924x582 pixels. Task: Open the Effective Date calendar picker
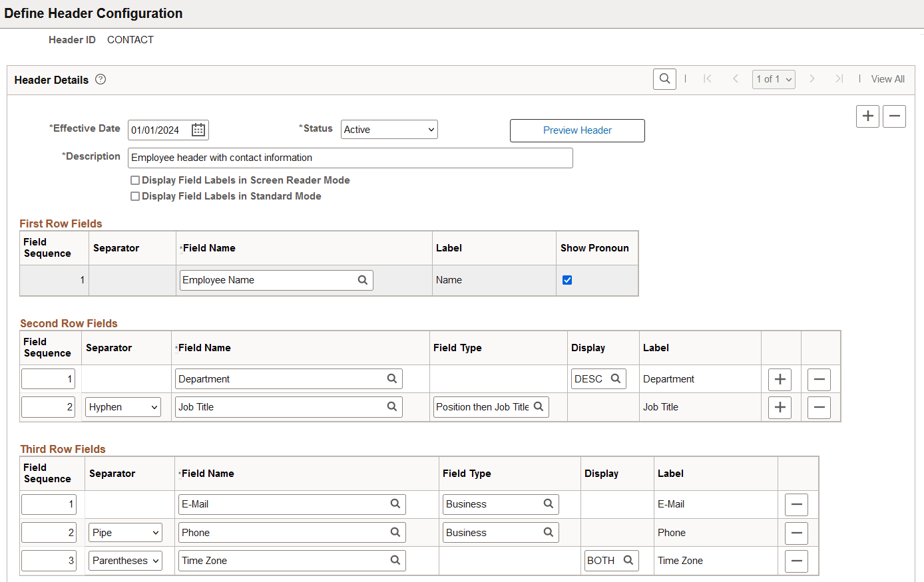pyautogui.click(x=198, y=130)
